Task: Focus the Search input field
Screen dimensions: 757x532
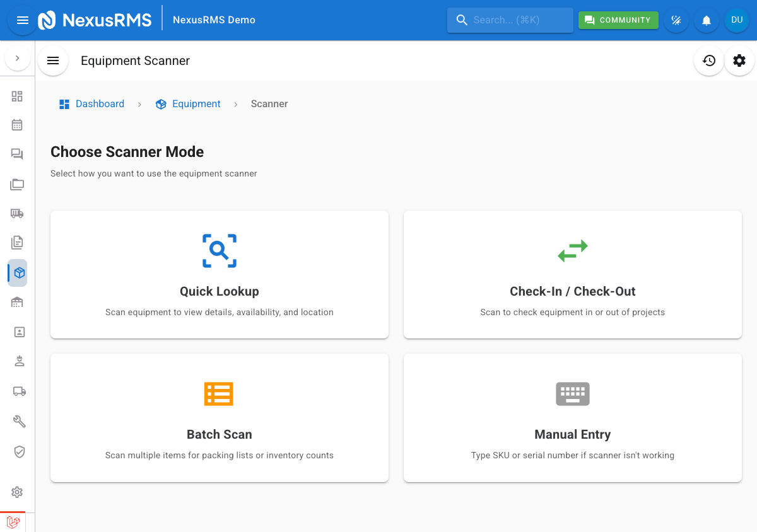Action: (510, 20)
